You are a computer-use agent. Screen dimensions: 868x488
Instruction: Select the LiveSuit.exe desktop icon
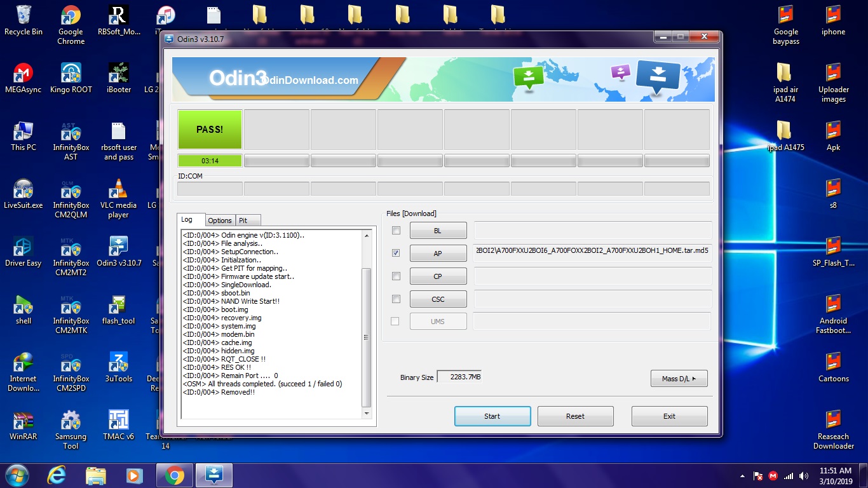click(x=24, y=194)
